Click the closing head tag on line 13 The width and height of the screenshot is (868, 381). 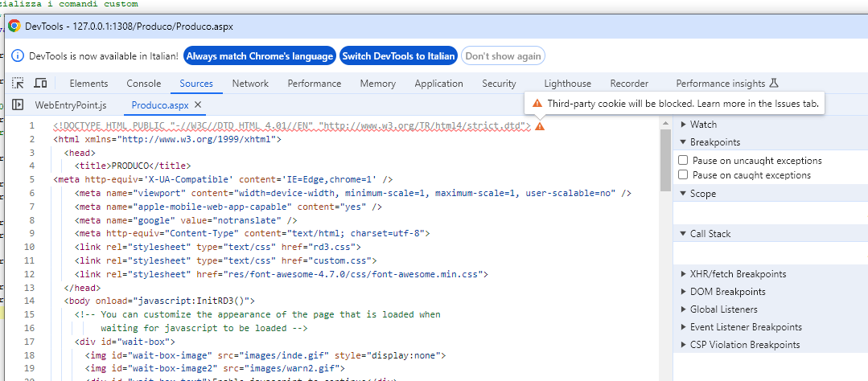point(83,288)
